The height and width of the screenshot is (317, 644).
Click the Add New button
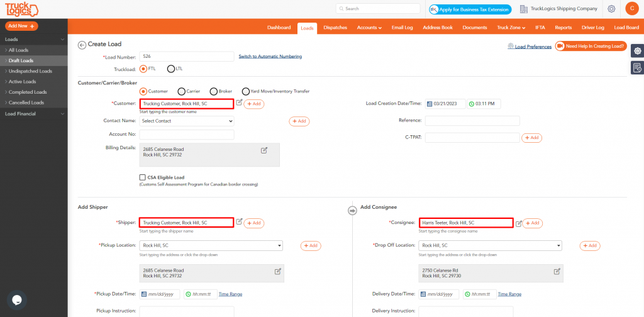(x=21, y=26)
